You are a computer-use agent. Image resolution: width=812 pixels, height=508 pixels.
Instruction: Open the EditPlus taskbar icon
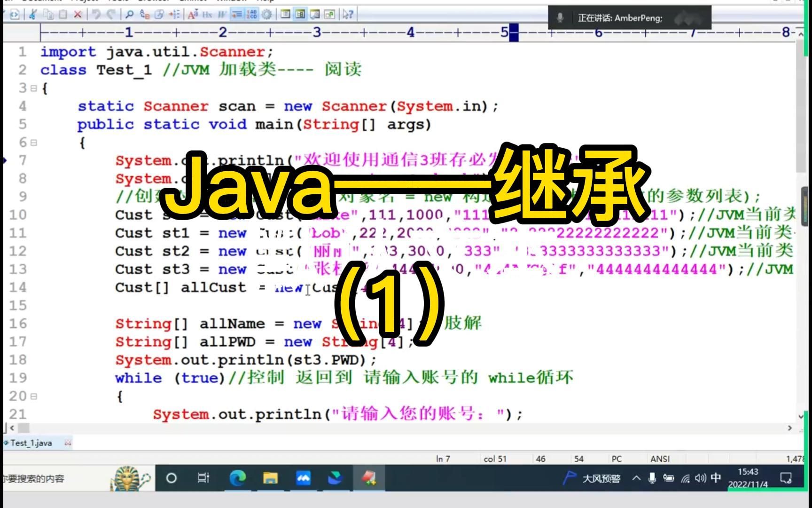pyautogui.click(x=368, y=478)
